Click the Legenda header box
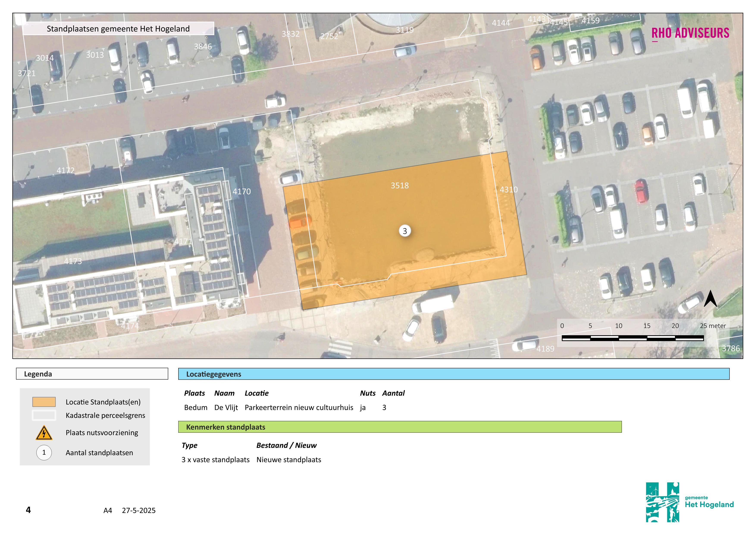Image resolution: width=756 pixels, height=535 pixels. click(92, 374)
